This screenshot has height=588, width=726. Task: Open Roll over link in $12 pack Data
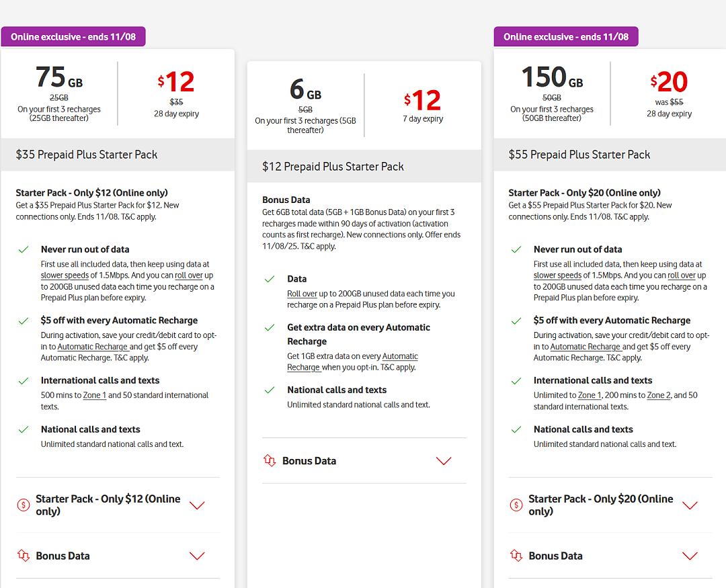pos(302,294)
